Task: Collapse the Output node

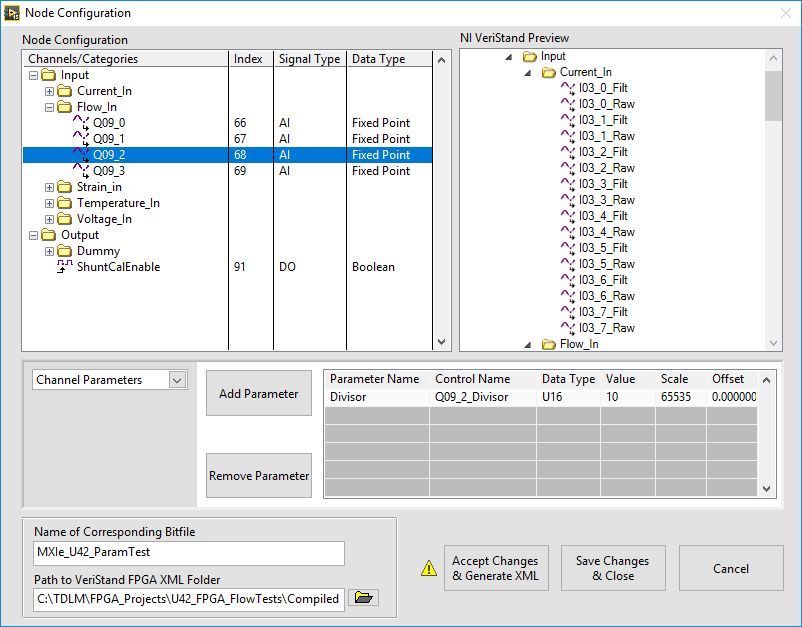Action: click(33, 235)
